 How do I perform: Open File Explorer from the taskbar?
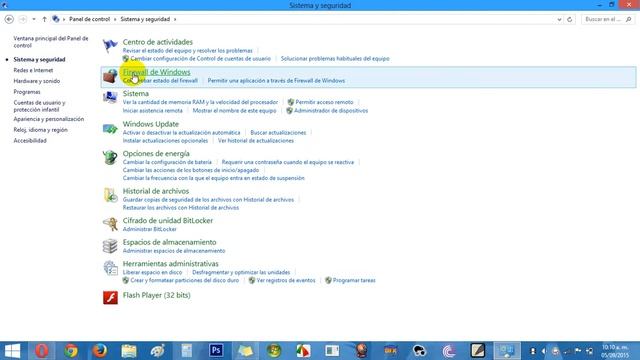[129, 351]
